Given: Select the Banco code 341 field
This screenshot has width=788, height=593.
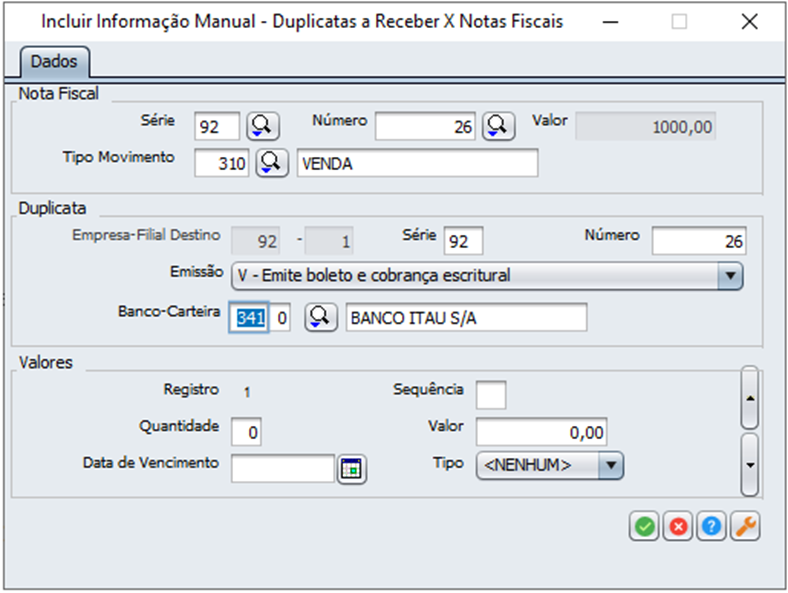Looking at the screenshot, I should tap(249, 317).
